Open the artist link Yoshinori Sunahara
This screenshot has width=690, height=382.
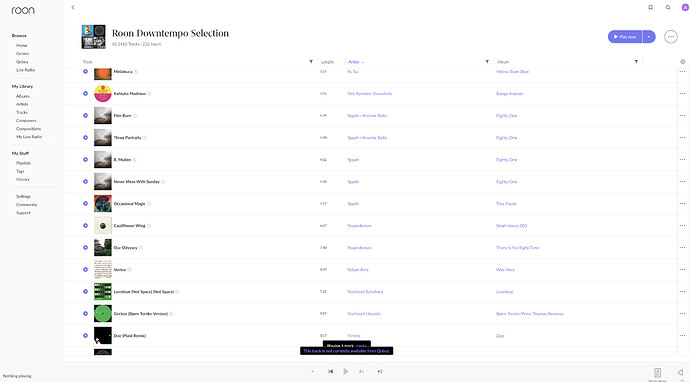(365, 292)
